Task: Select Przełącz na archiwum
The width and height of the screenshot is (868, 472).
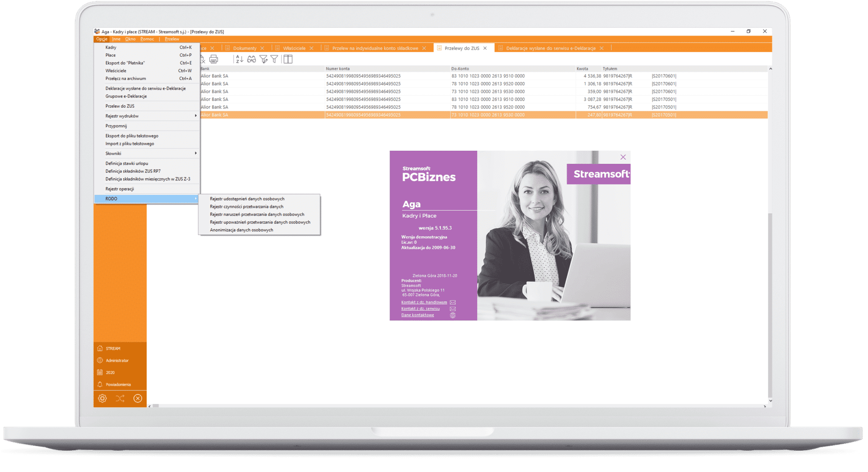Action: (147, 78)
